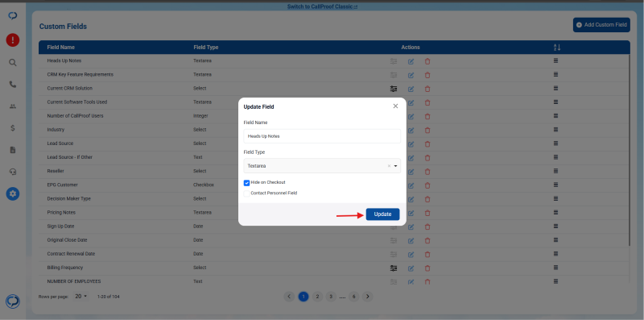Viewport: 644px width, 320px height.
Task: Click the Field Name input box
Action: click(x=322, y=136)
